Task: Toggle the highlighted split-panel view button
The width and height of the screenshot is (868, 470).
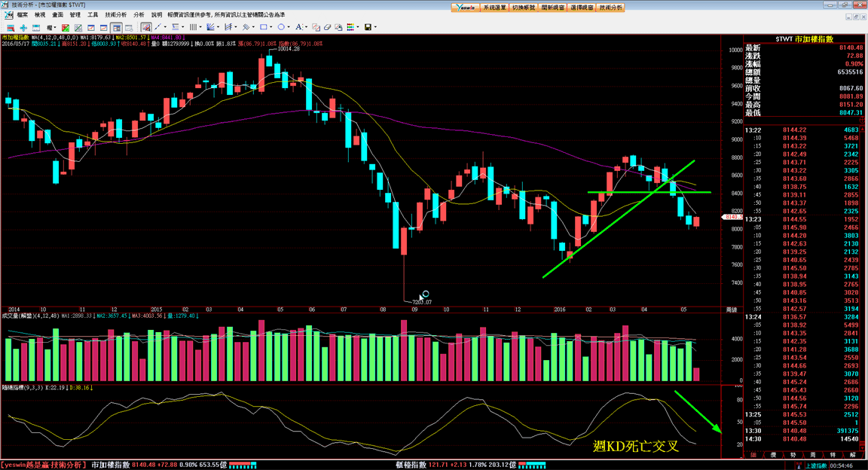Action: pyautogui.click(x=116, y=27)
